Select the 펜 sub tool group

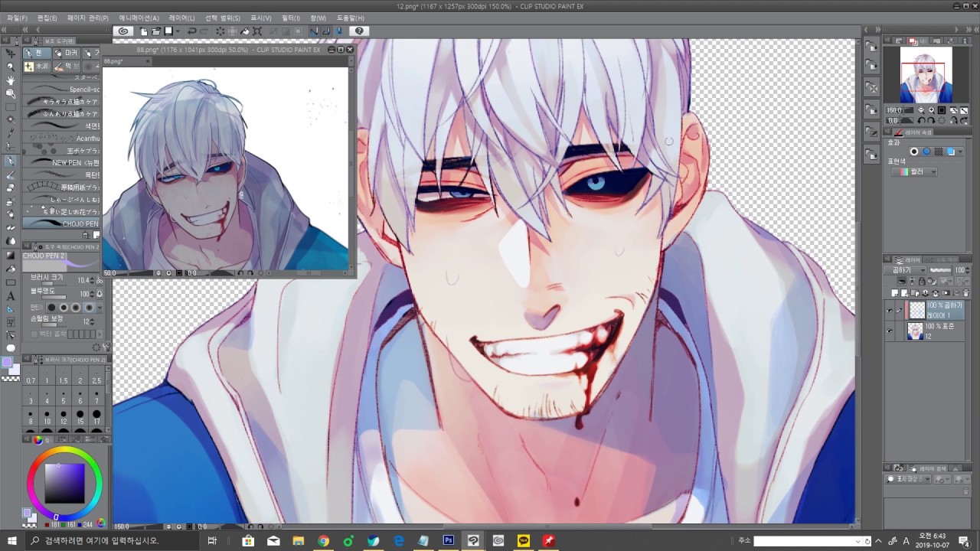37,53
